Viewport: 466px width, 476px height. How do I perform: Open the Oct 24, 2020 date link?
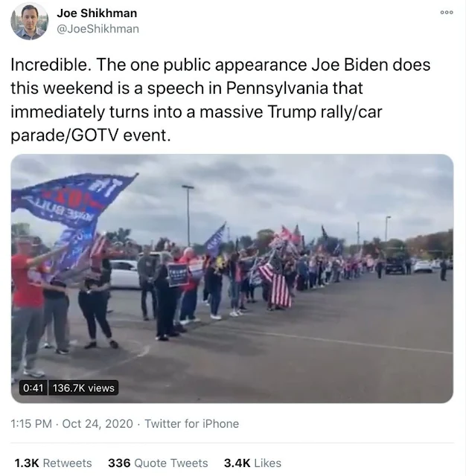point(98,423)
